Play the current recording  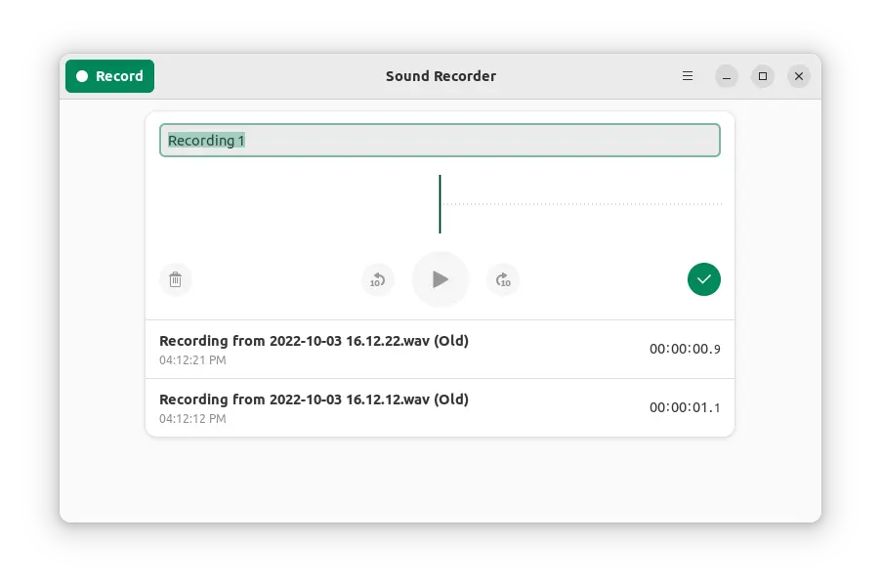(440, 280)
